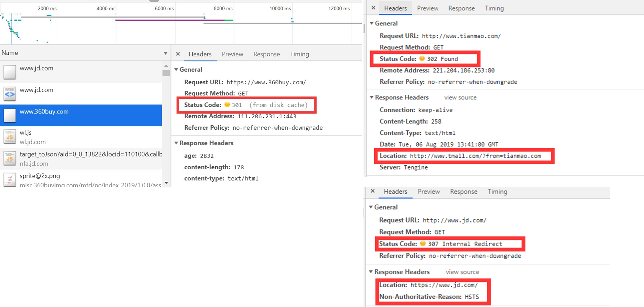644x307 pixels.
Task: Click view source link in tianmao Response Headers
Action: pos(460,97)
